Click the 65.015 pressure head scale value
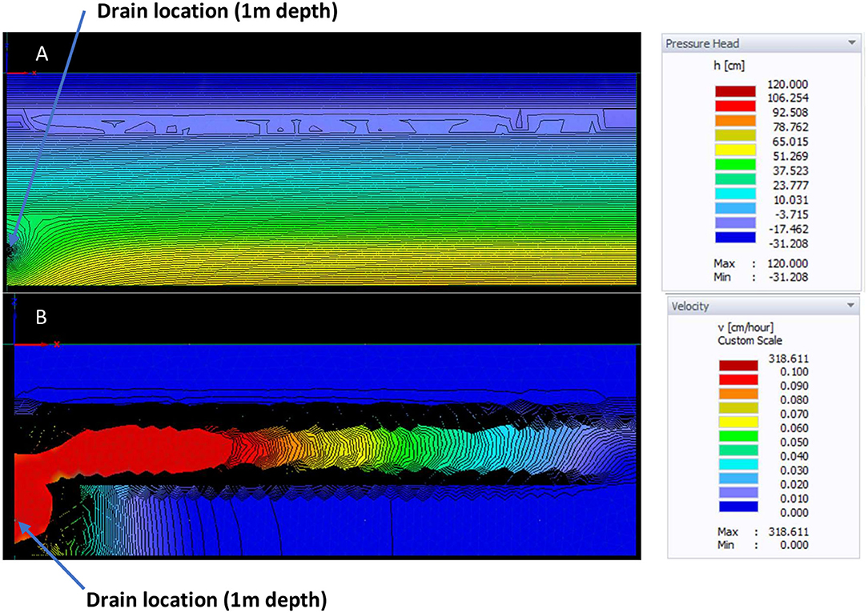 click(790, 142)
